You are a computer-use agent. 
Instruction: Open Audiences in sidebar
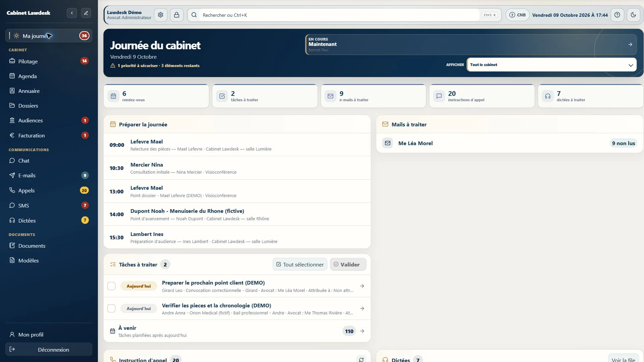[49, 120]
